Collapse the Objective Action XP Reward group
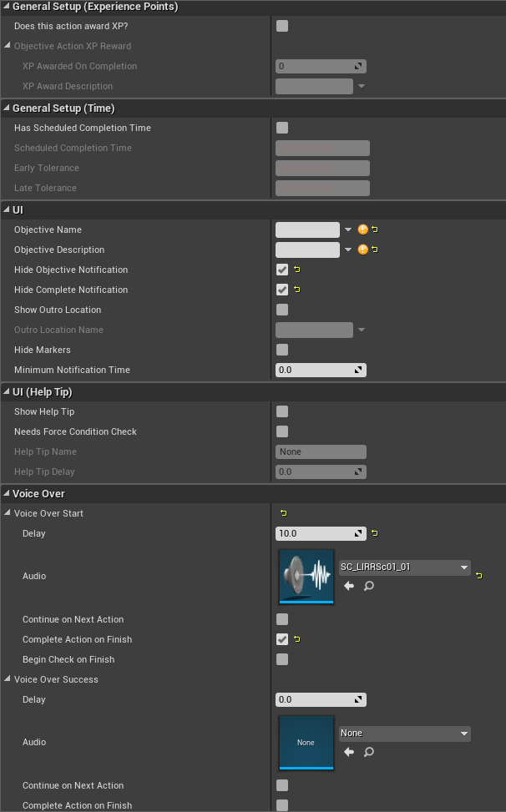 coord(6,46)
